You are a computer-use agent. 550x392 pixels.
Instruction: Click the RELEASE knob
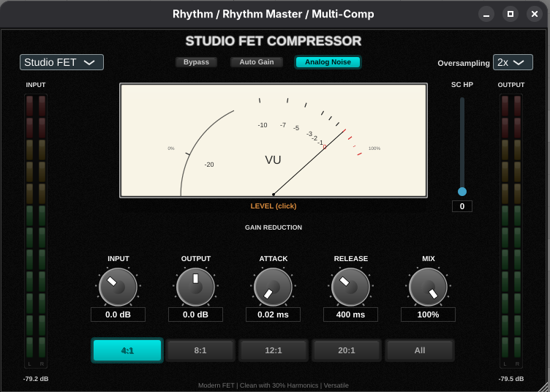350,287
